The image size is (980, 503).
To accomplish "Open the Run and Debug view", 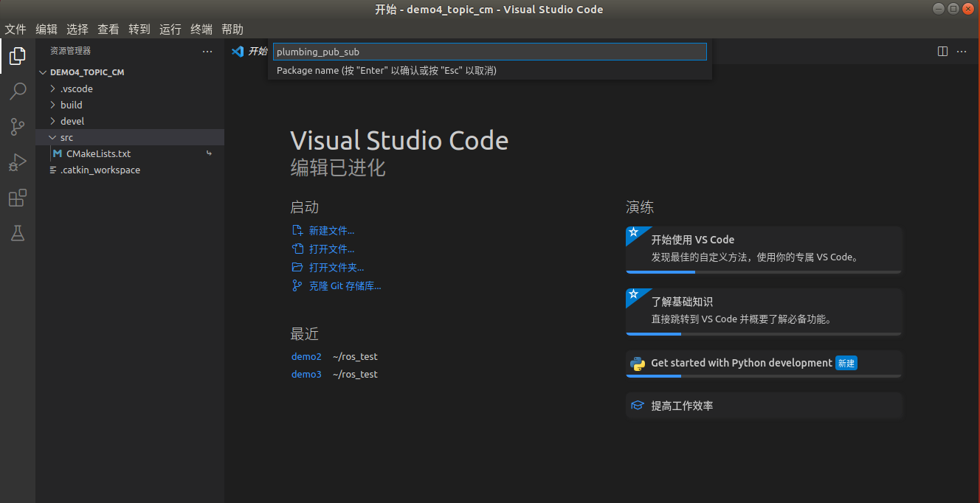I will tap(18, 162).
